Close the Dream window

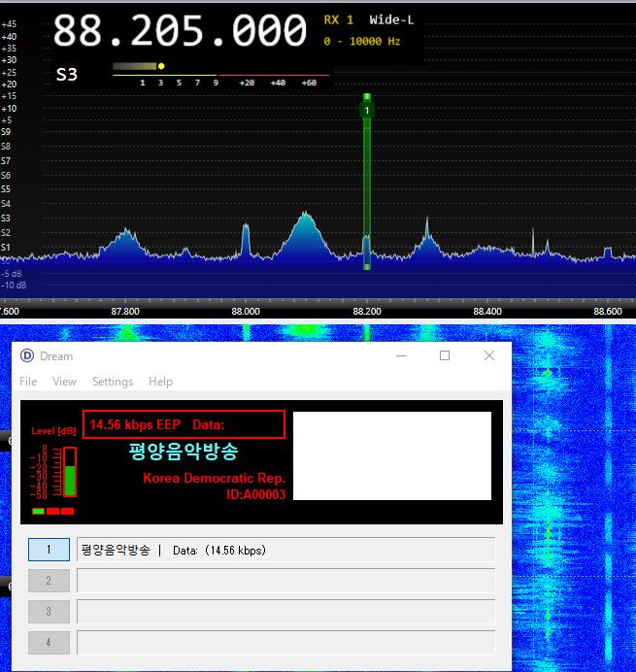point(489,355)
